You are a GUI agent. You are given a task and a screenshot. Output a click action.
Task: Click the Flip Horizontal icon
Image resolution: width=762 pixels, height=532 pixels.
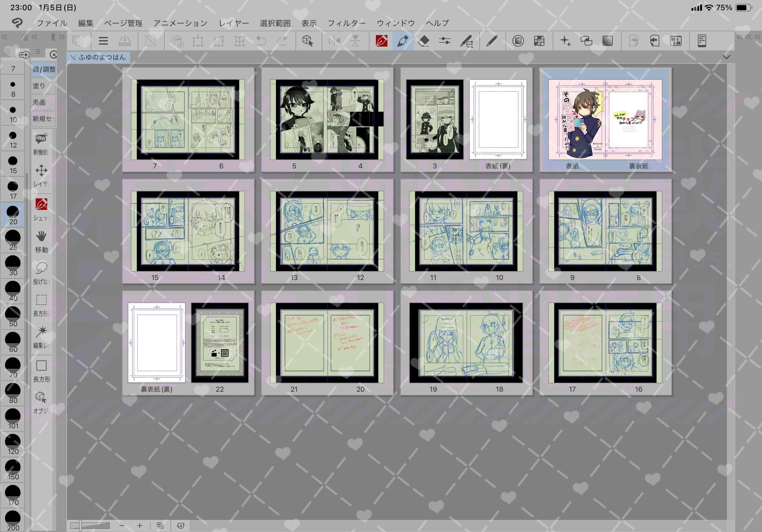click(334, 41)
